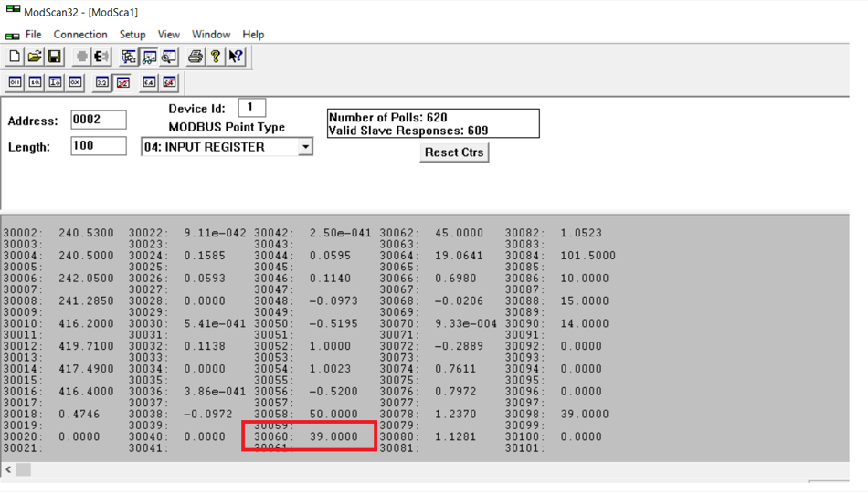Open the Window menu
This screenshot has width=868, height=494.
click(x=211, y=35)
